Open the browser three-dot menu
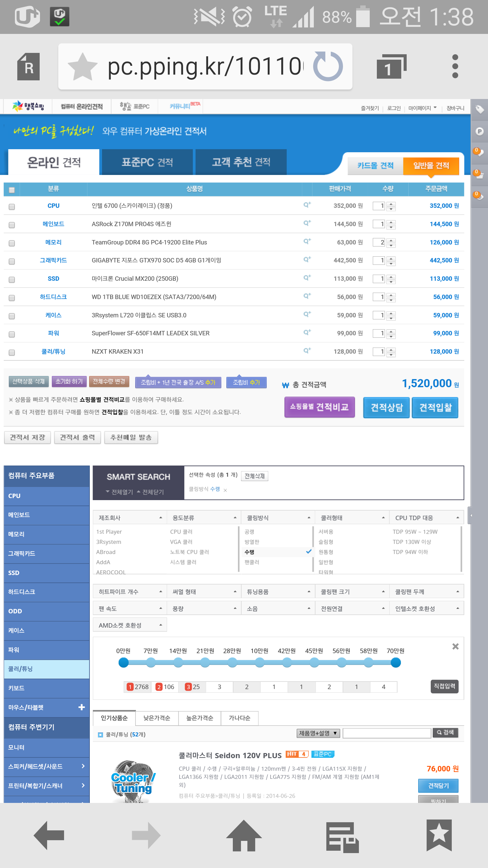Image resolution: width=488 pixels, height=868 pixels. 455,66
